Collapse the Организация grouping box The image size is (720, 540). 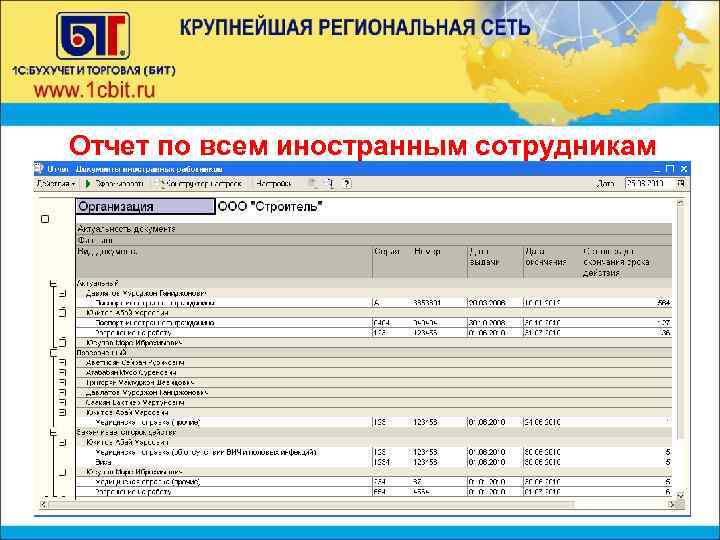(x=45, y=219)
